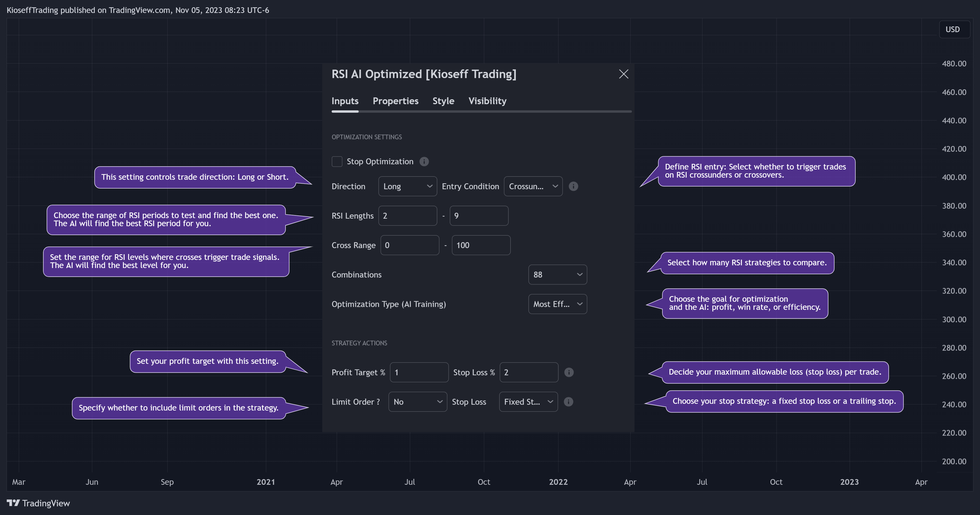This screenshot has height=515, width=980.
Task: Switch to the Properties tab
Action: [395, 101]
